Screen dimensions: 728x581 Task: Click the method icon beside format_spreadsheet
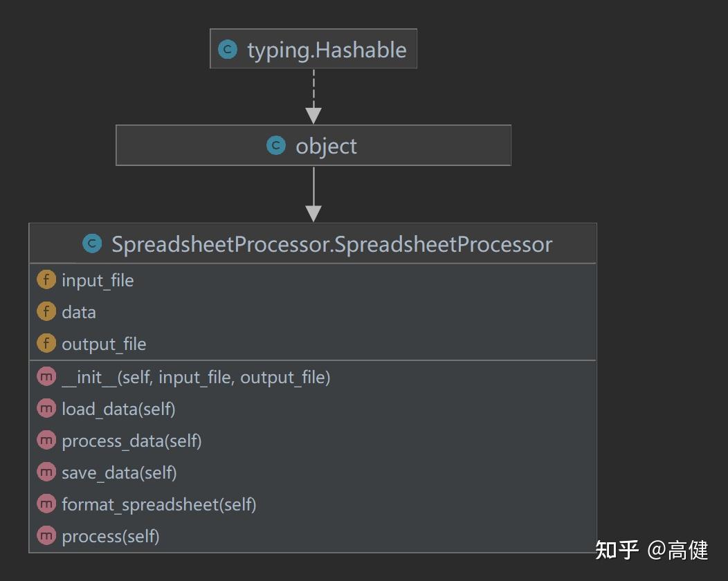pyautogui.click(x=46, y=504)
